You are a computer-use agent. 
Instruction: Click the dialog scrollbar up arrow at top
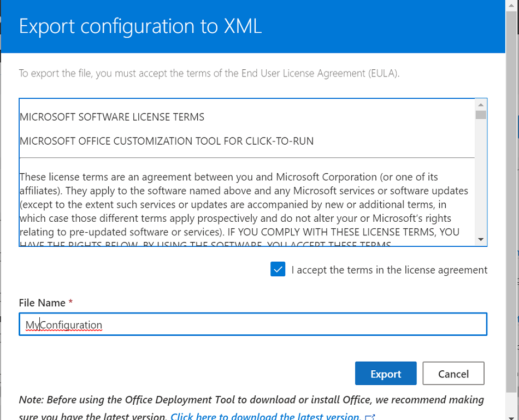point(512,5)
